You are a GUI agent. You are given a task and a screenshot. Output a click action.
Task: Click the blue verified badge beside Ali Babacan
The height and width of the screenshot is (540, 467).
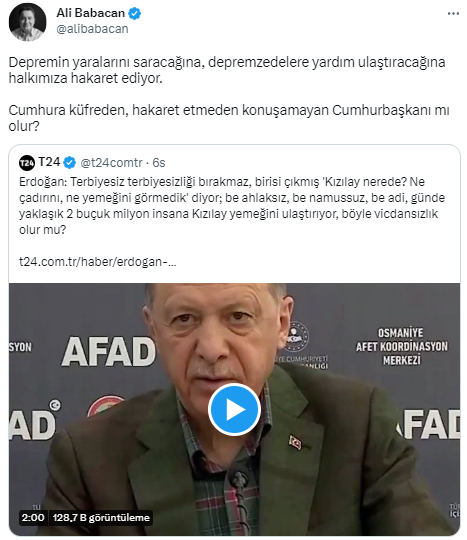pyautogui.click(x=134, y=13)
